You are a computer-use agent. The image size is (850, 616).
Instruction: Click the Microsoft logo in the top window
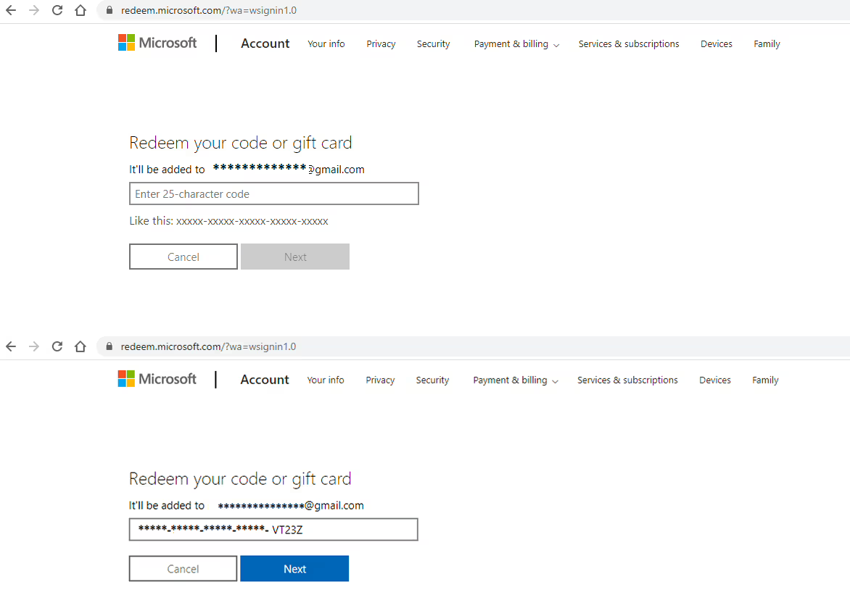pos(157,43)
